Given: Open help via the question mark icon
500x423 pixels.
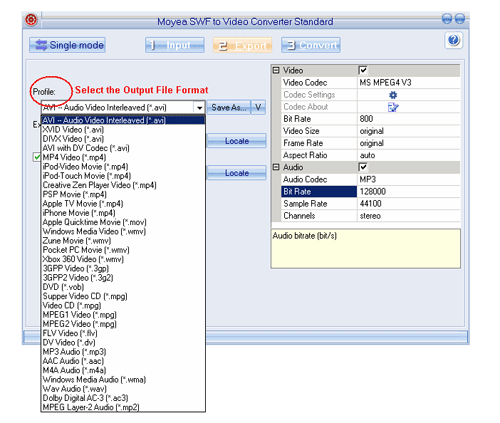Looking at the screenshot, I should click(x=453, y=40).
